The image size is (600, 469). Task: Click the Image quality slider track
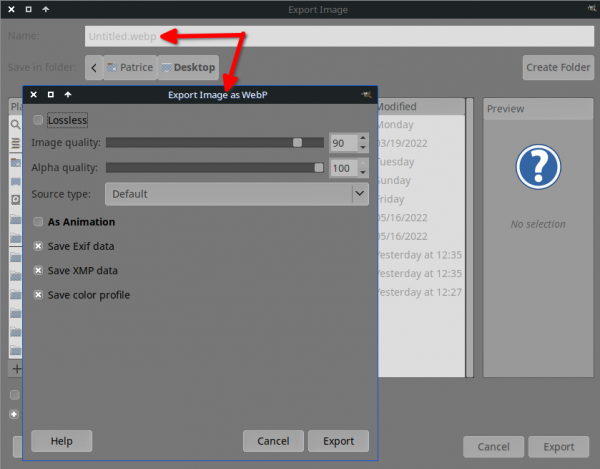click(215, 143)
